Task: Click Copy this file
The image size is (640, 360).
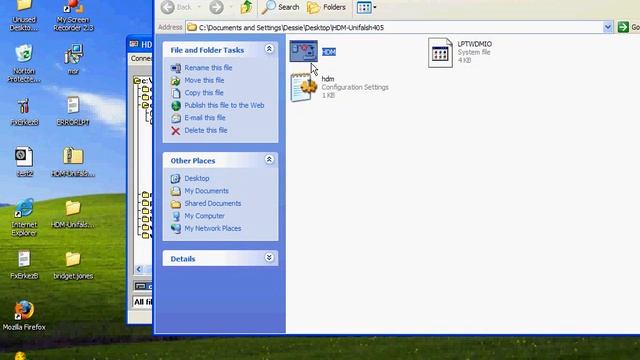Action: tap(204, 93)
